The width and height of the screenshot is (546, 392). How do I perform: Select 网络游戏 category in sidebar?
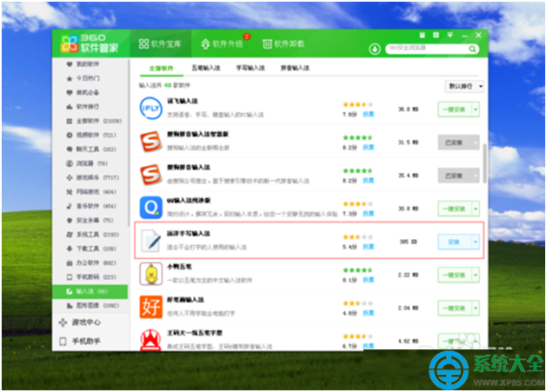(91, 192)
